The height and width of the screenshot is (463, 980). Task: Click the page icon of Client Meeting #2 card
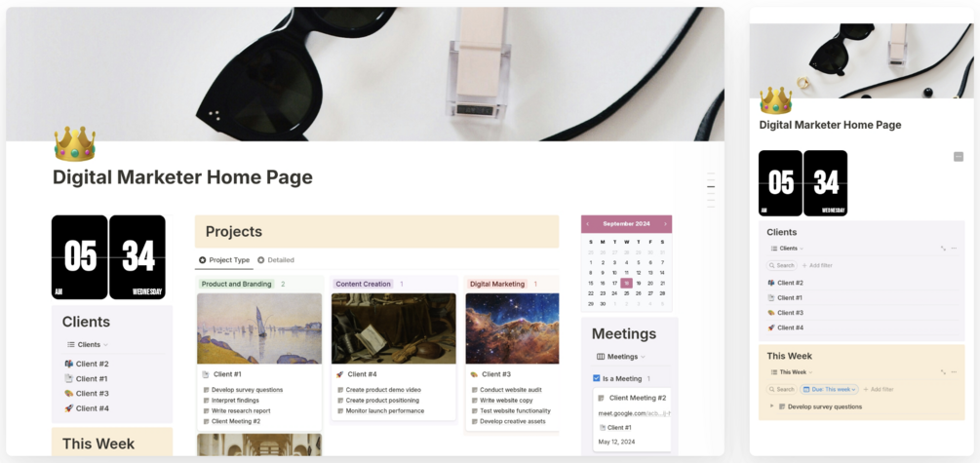602,398
